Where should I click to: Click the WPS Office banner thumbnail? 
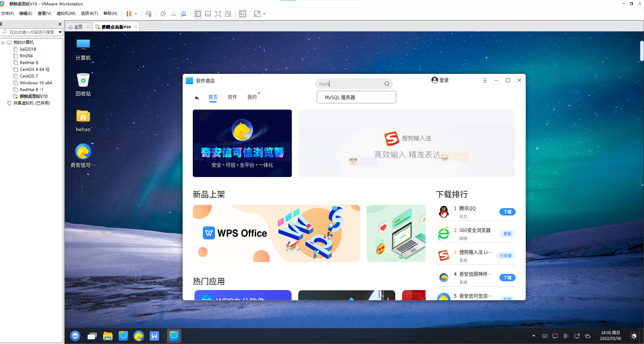[276, 233]
